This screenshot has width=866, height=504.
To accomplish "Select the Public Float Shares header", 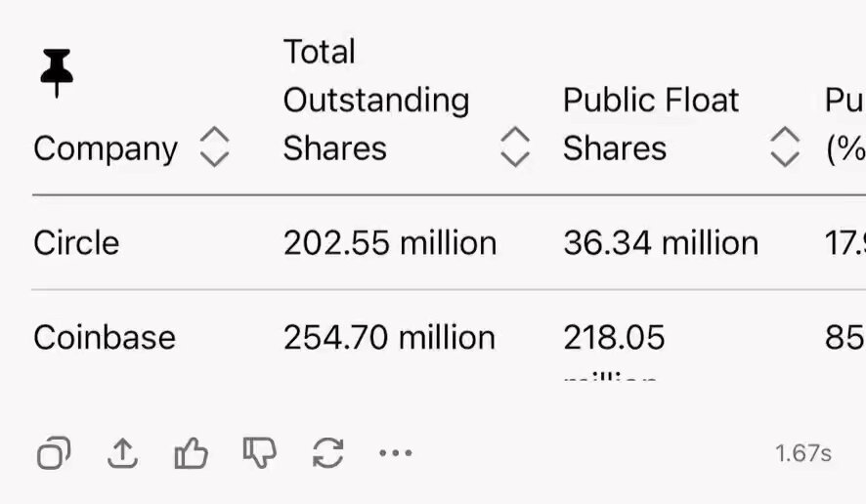I will click(651, 124).
